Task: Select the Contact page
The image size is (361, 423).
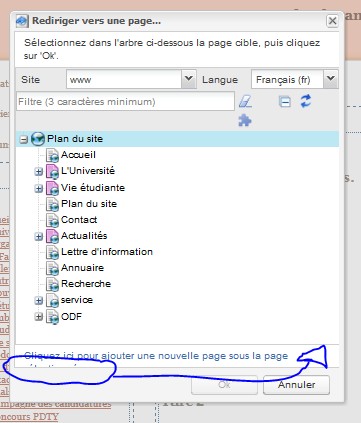Action: click(x=79, y=220)
